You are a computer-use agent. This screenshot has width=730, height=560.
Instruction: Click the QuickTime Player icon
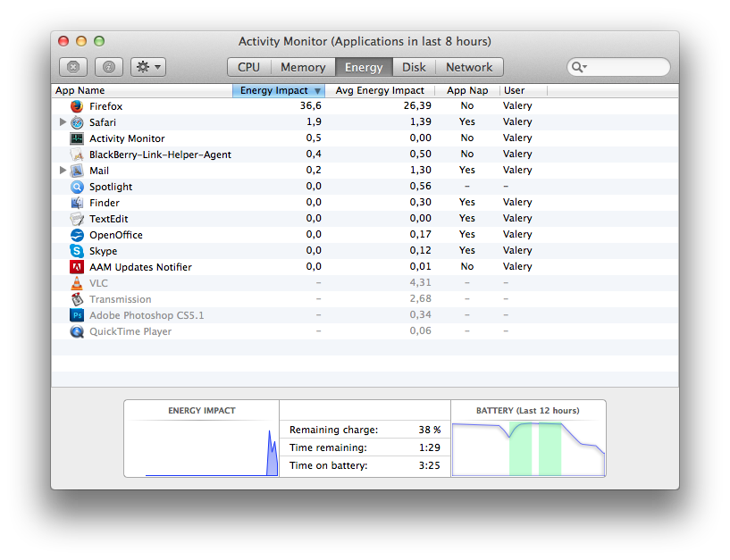click(x=77, y=331)
